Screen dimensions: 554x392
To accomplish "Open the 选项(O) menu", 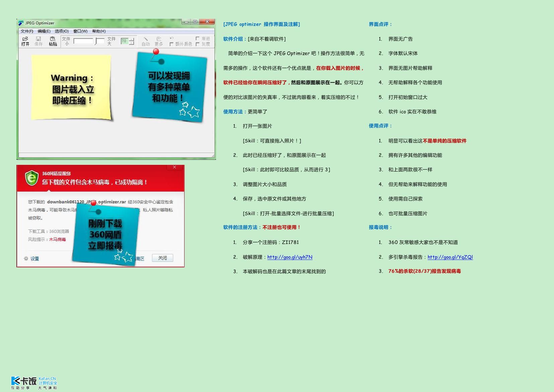I will pos(62,31).
